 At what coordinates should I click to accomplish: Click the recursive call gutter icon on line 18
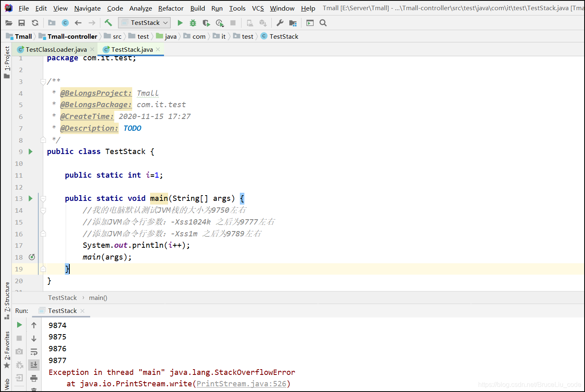(x=32, y=257)
